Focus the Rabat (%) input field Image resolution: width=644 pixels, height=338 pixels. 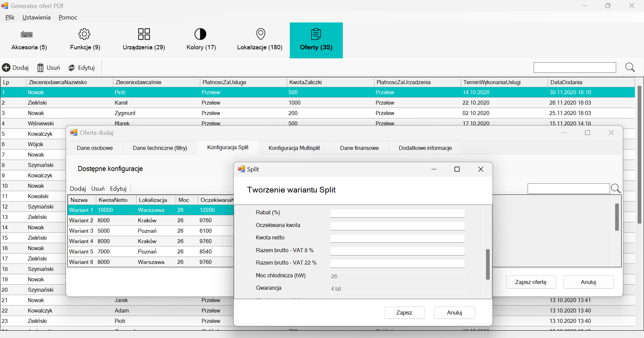(397, 213)
